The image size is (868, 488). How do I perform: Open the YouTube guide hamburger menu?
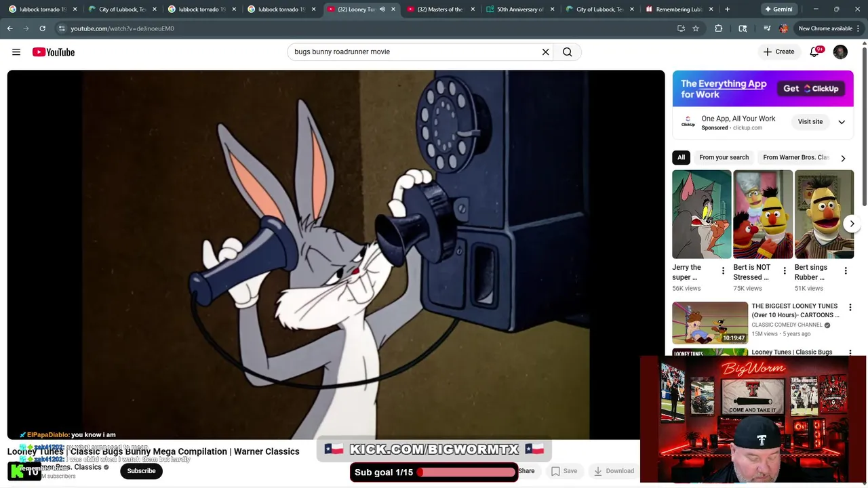point(16,52)
